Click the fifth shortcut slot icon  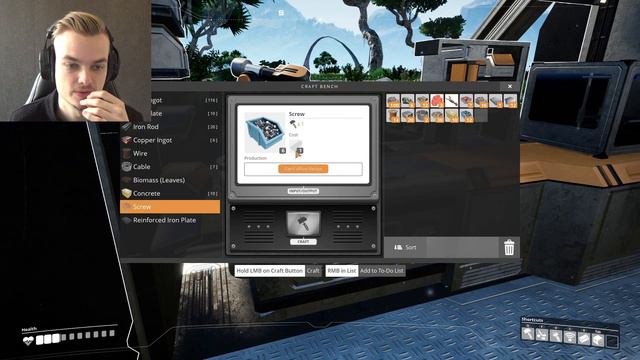(584, 339)
